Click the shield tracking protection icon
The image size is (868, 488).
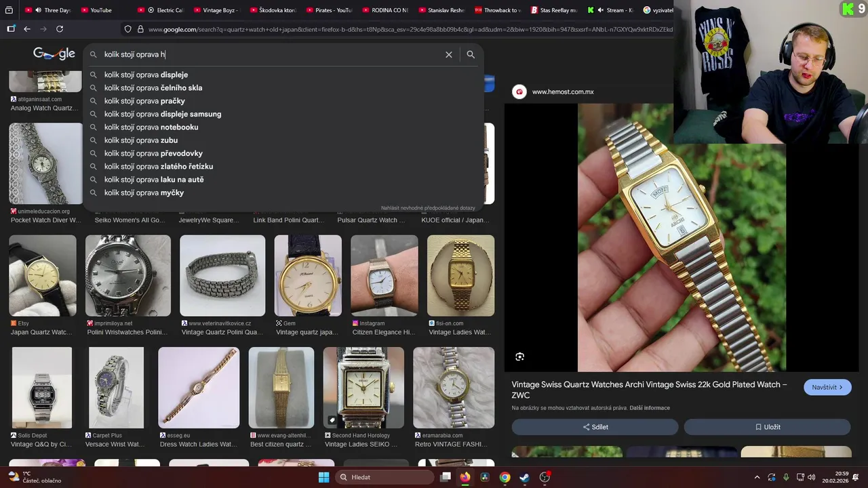[x=127, y=29]
